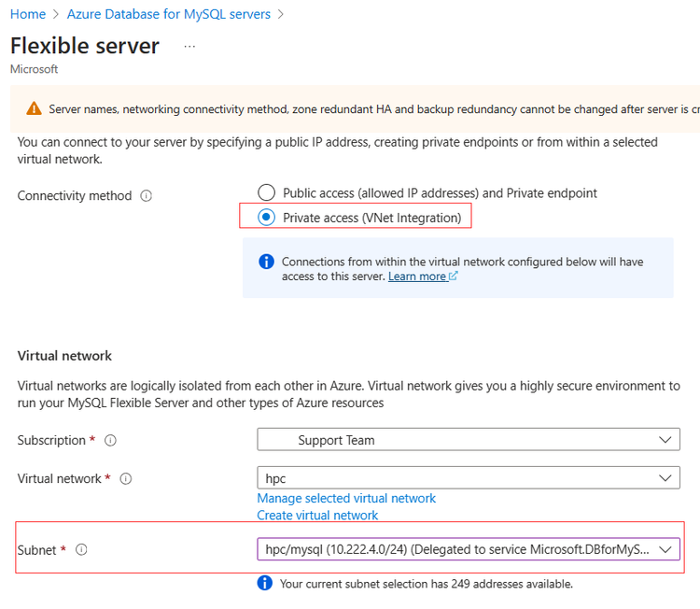
Task: Click the external link icon after Learn more
Action: point(453,276)
